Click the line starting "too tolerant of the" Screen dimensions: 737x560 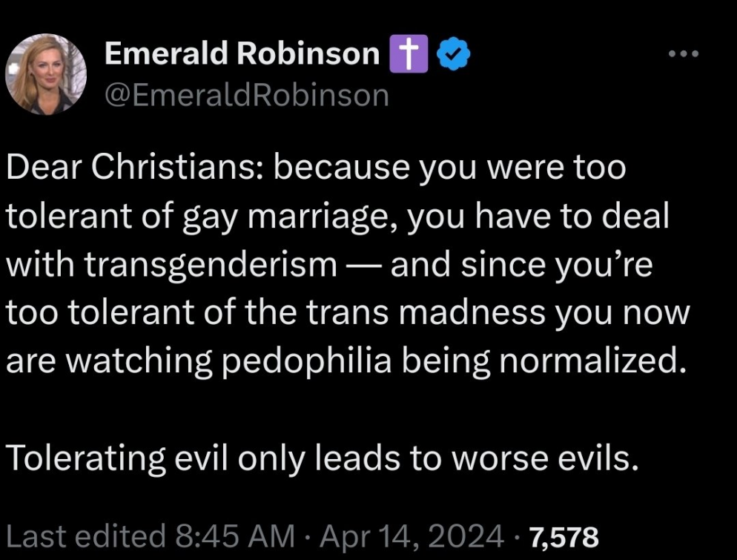(x=348, y=313)
